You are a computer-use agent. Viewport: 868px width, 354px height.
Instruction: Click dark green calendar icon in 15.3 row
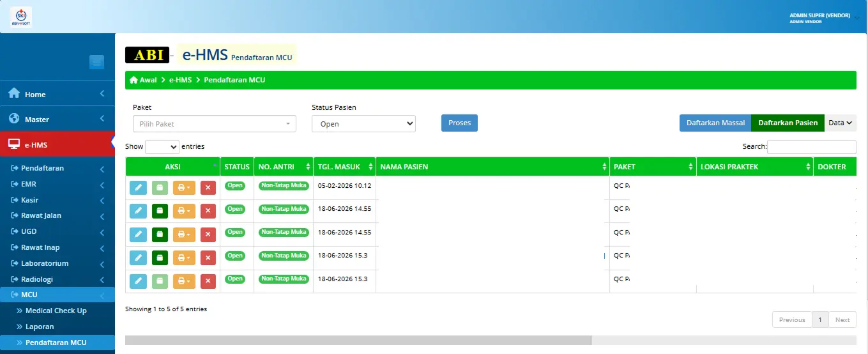(x=160, y=258)
